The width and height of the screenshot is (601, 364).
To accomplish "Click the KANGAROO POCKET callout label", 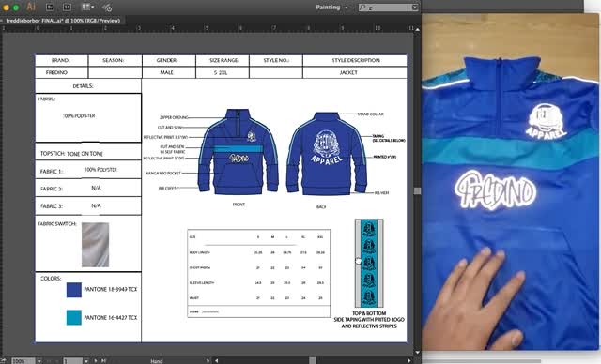I will point(163,174).
